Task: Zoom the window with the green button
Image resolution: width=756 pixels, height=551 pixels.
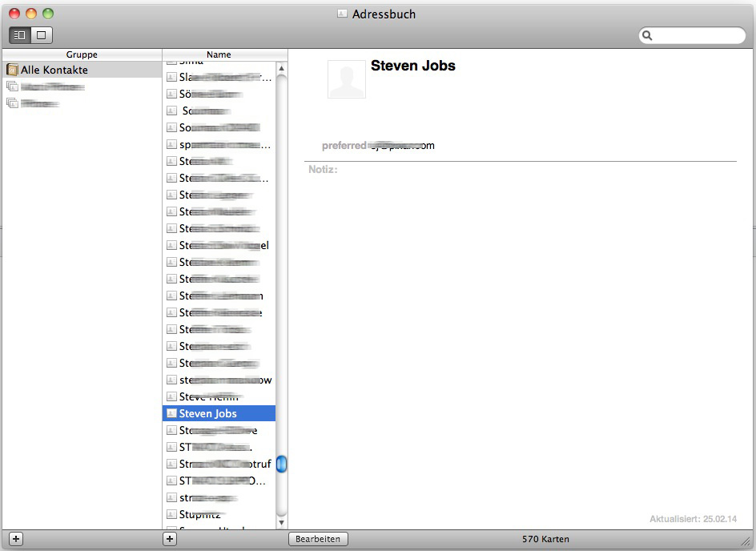Action: (48, 14)
